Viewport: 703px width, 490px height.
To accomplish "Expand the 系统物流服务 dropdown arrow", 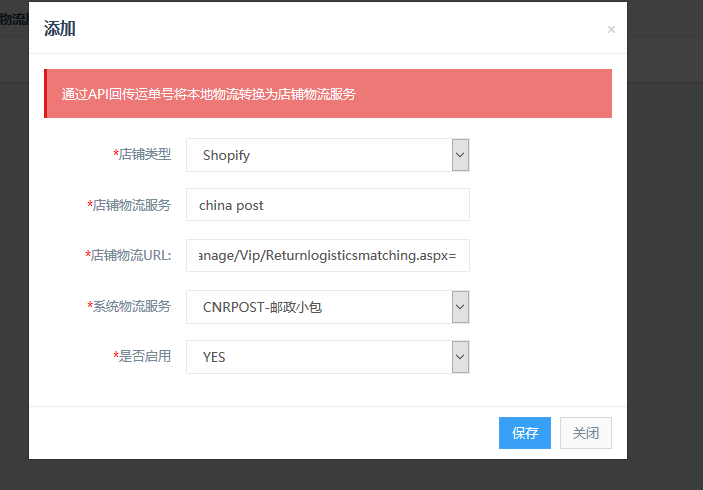I will pos(460,307).
